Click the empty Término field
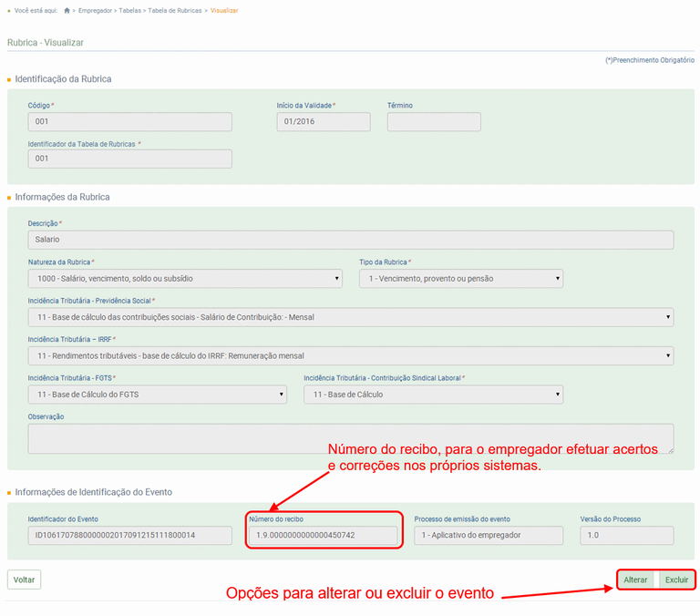Viewport: 700px width, 616px height. click(x=433, y=122)
